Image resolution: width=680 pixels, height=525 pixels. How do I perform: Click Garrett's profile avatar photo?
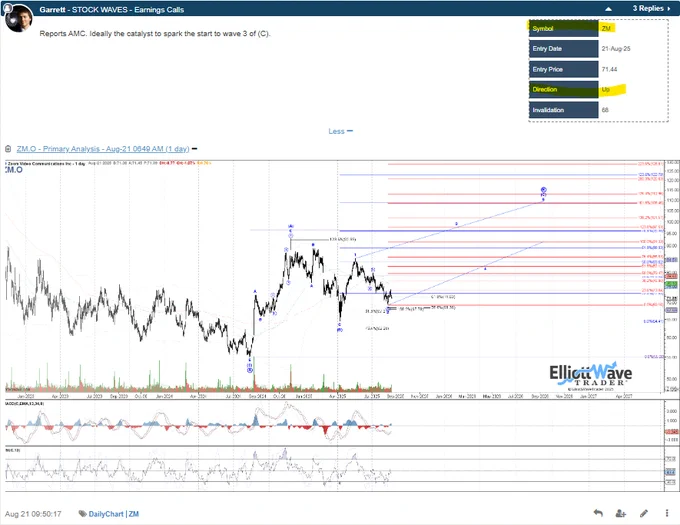coord(19,19)
